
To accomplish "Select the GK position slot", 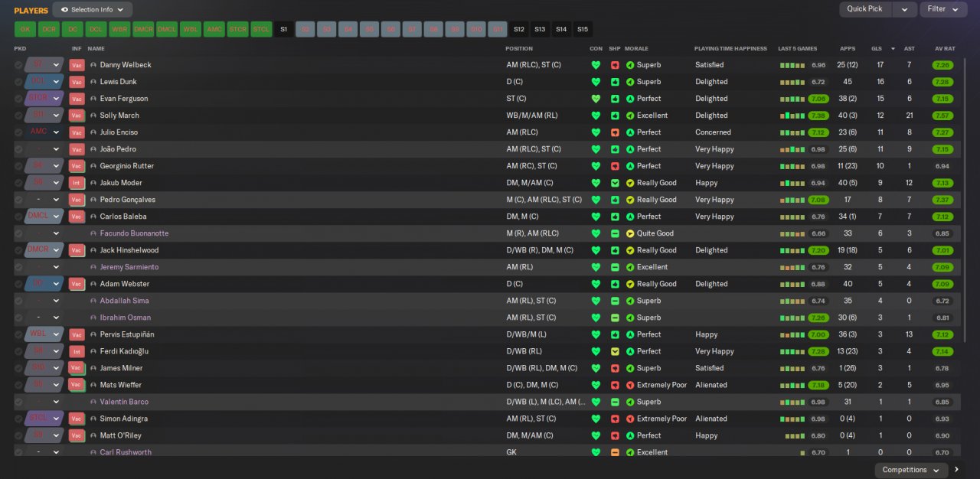I will [25, 29].
